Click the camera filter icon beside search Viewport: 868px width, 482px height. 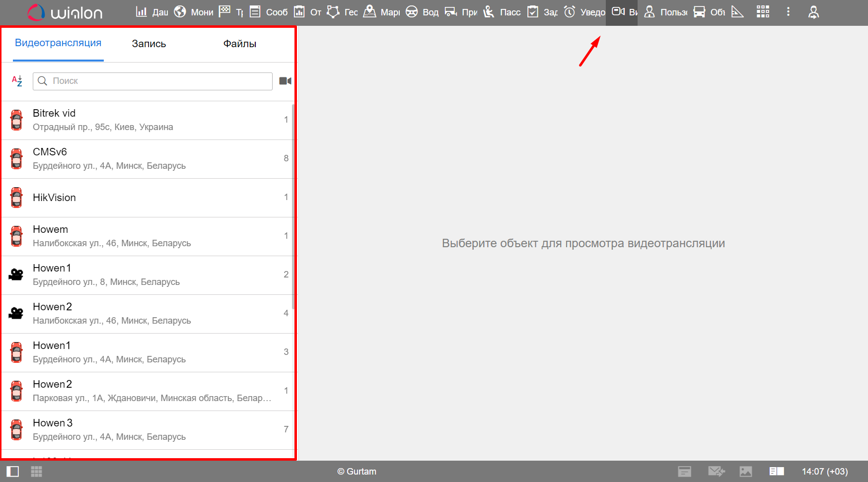[x=285, y=81]
